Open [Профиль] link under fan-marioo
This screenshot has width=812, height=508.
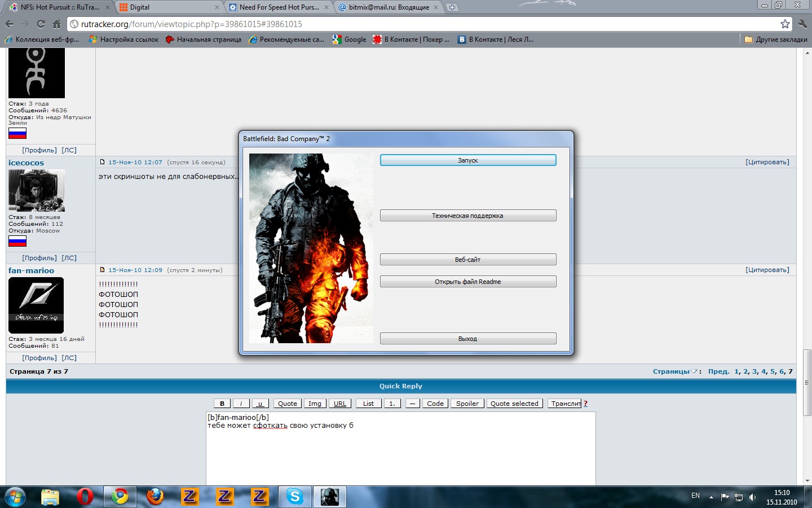pyautogui.click(x=39, y=358)
